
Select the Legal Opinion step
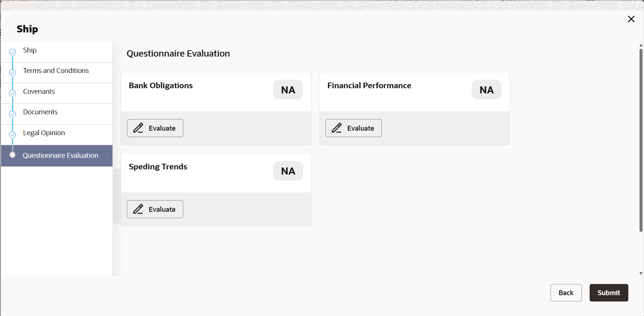(x=44, y=133)
